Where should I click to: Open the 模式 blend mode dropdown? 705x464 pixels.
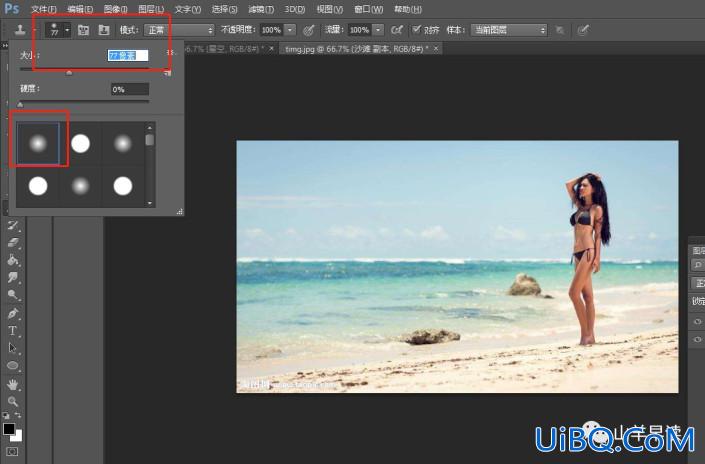click(179, 30)
